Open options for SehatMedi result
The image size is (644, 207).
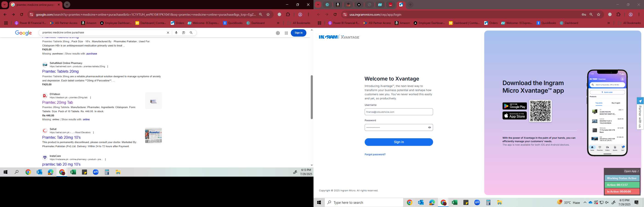coord(107,66)
